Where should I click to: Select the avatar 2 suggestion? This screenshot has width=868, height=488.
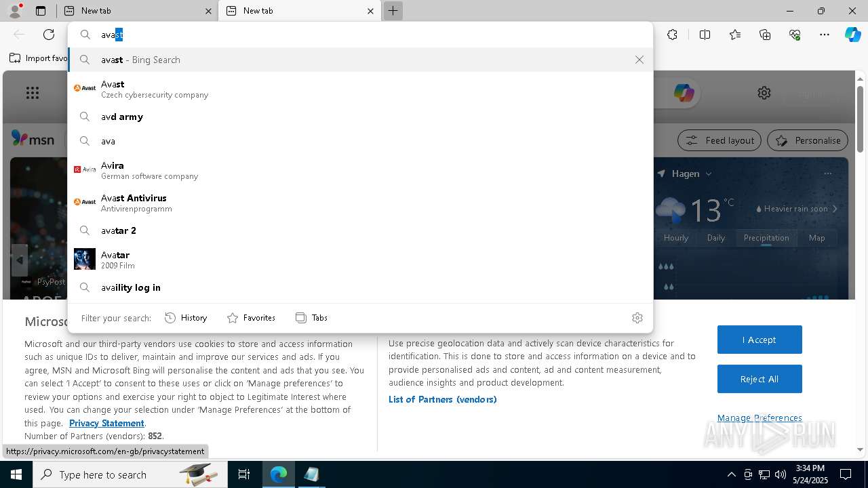pos(360,230)
